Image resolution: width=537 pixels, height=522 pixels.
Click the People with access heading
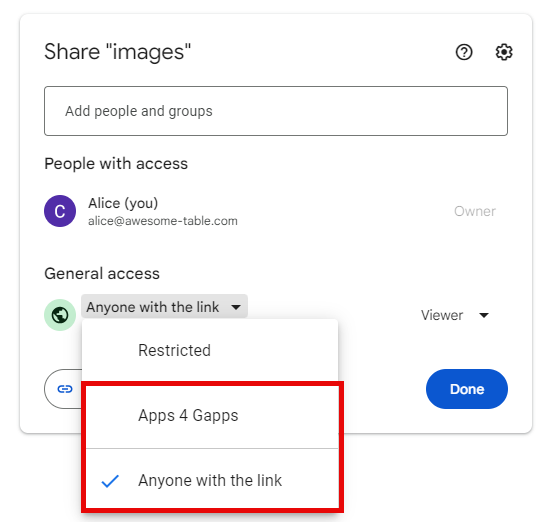[116, 164]
